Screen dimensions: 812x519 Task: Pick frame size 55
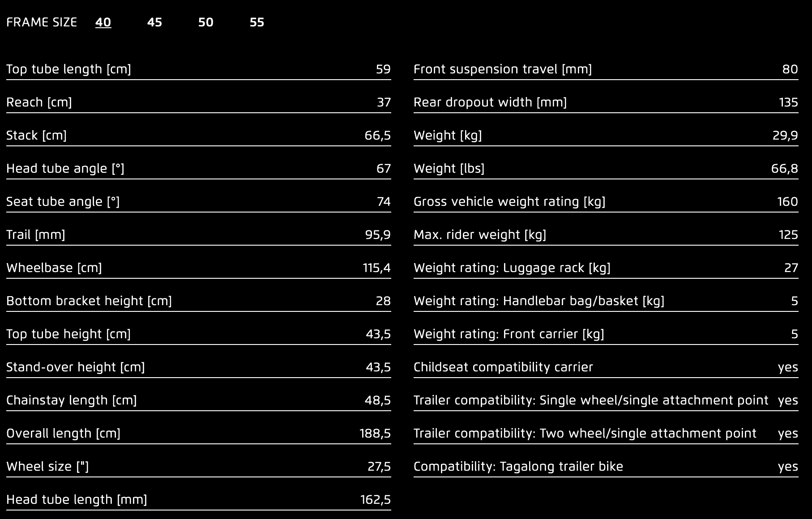[257, 22]
